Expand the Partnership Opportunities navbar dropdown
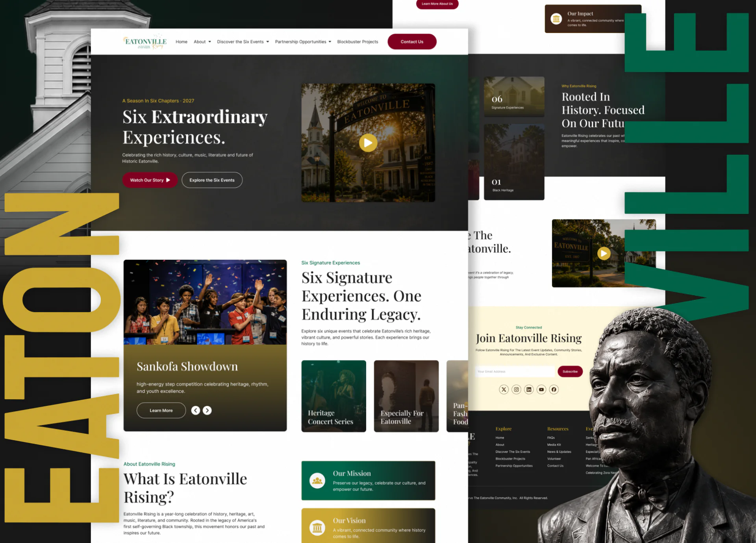Viewport: 756px width, 543px height. tap(303, 42)
